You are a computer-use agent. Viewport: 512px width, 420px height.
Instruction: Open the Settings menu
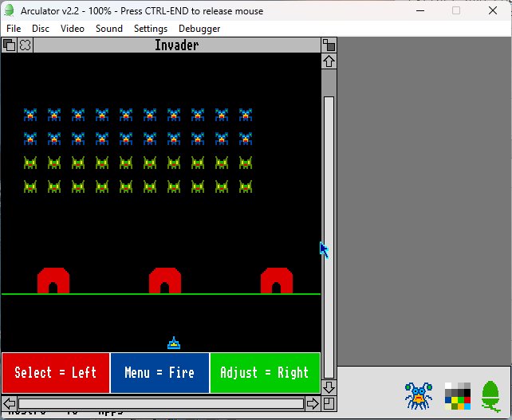click(151, 29)
